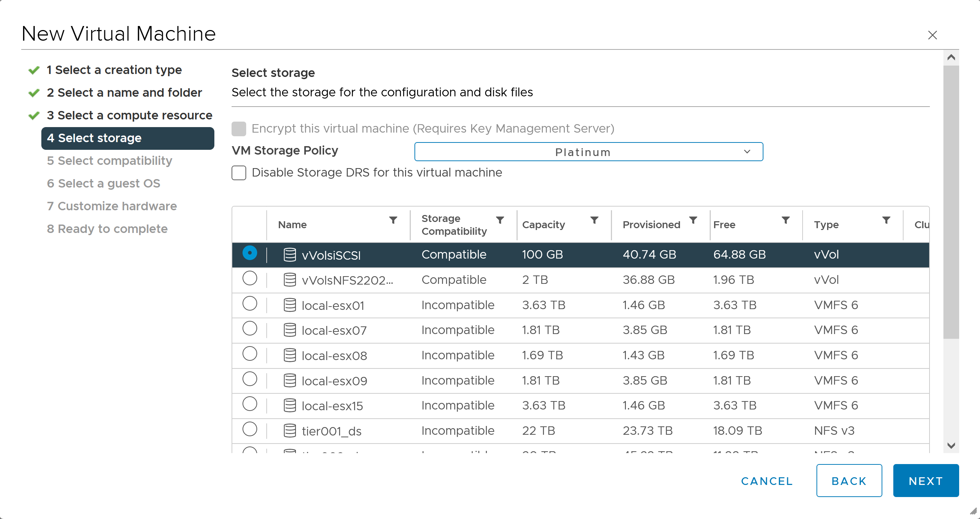Click the datastore icon beside local-esx01
The image size is (980, 519).
pos(289,305)
